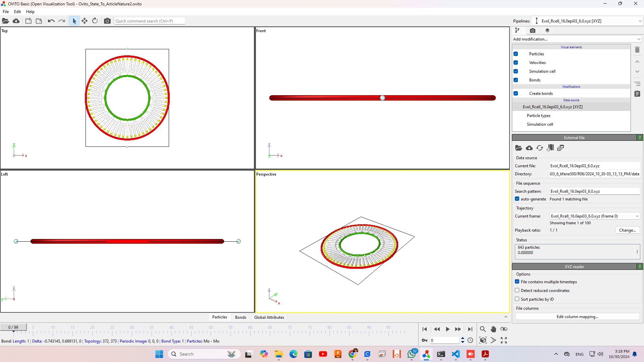Click the Render active viewport camera icon
This screenshot has width=644, height=362.
[107, 21]
